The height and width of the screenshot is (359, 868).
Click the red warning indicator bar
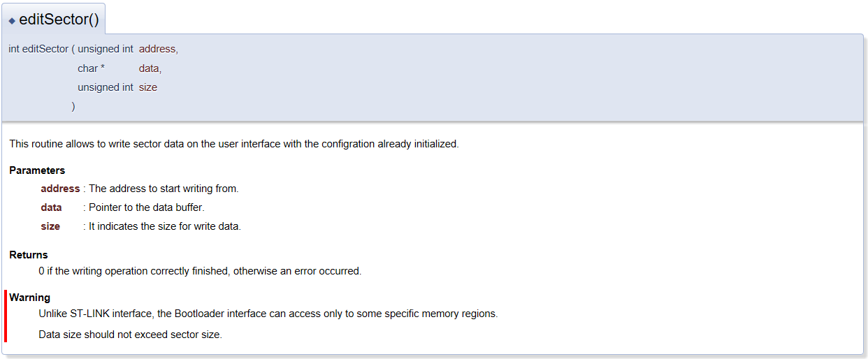pyautogui.click(x=6, y=316)
